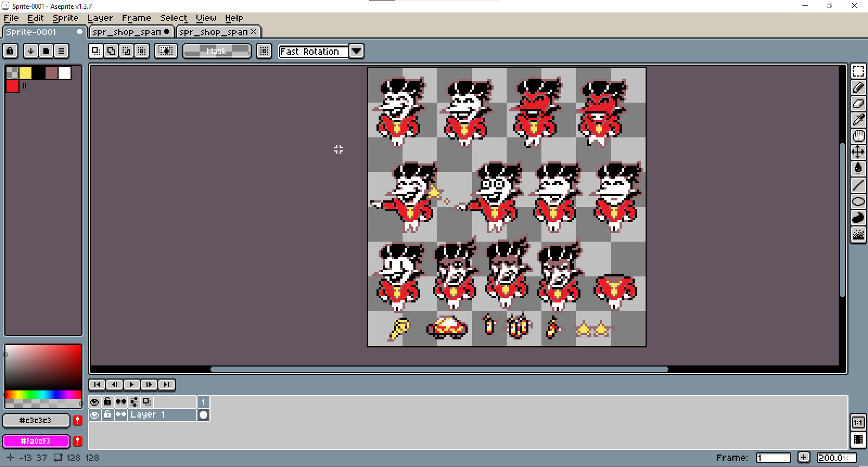This screenshot has width=868, height=467.
Task: Click the Mask button
Action: [216, 51]
